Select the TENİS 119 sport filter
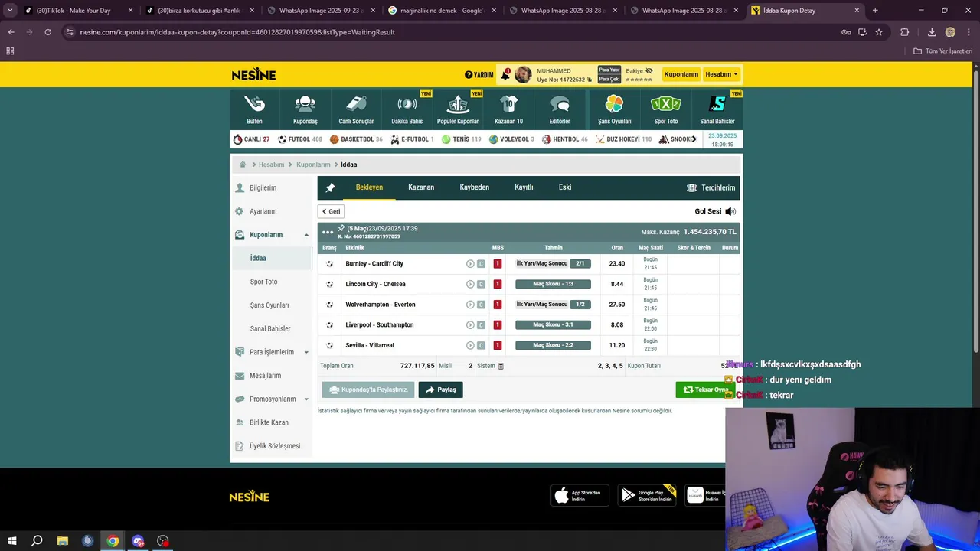 pyautogui.click(x=461, y=139)
